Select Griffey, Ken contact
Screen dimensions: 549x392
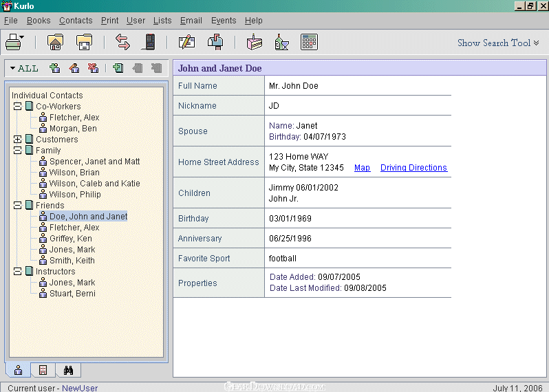(71, 239)
